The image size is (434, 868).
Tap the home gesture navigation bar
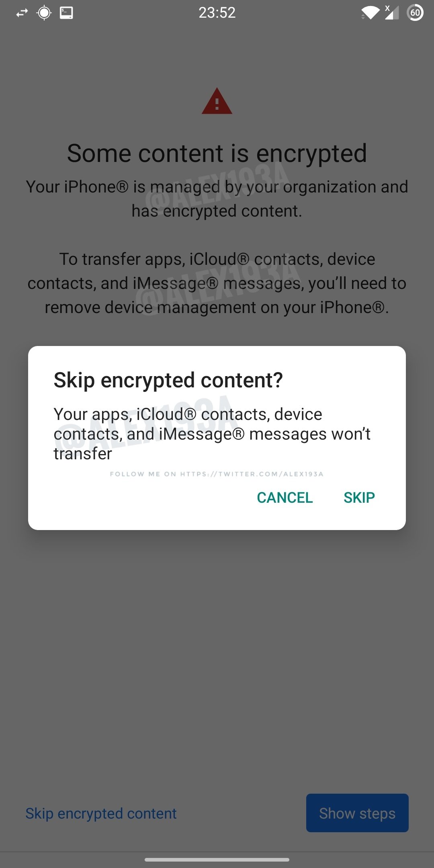[x=217, y=860]
